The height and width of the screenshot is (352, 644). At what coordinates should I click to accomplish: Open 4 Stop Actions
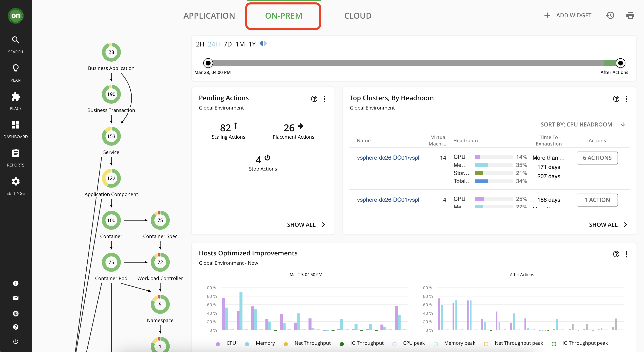(x=263, y=163)
